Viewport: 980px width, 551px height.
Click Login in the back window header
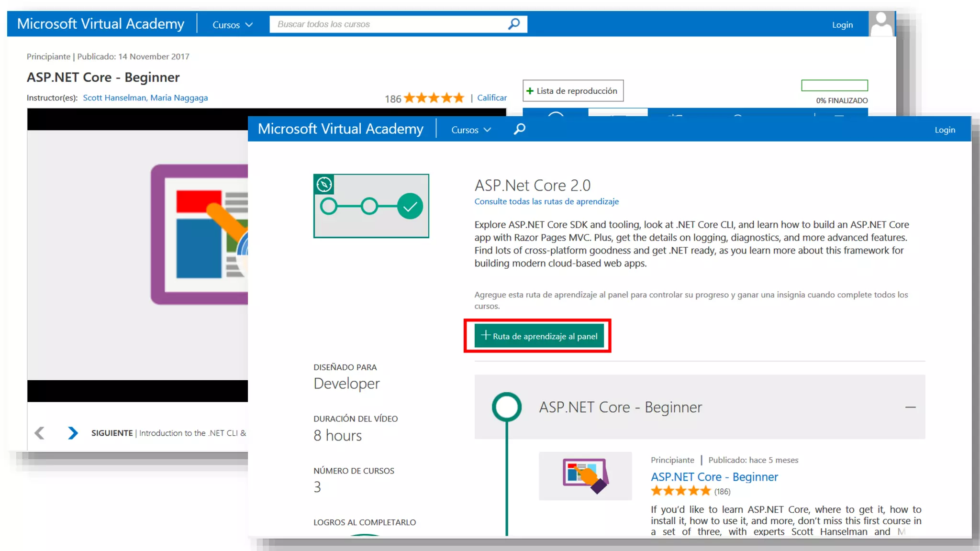click(x=842, y=25)
